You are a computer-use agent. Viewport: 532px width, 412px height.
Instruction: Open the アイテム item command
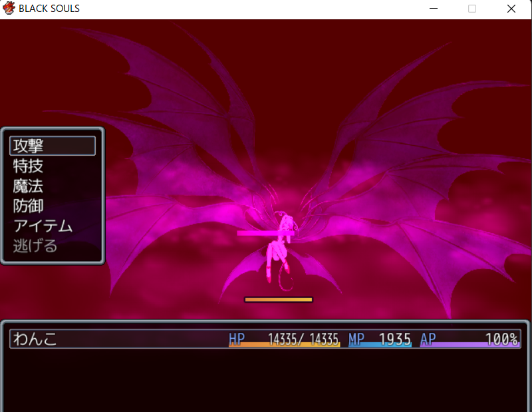click(x=43, y=226)
